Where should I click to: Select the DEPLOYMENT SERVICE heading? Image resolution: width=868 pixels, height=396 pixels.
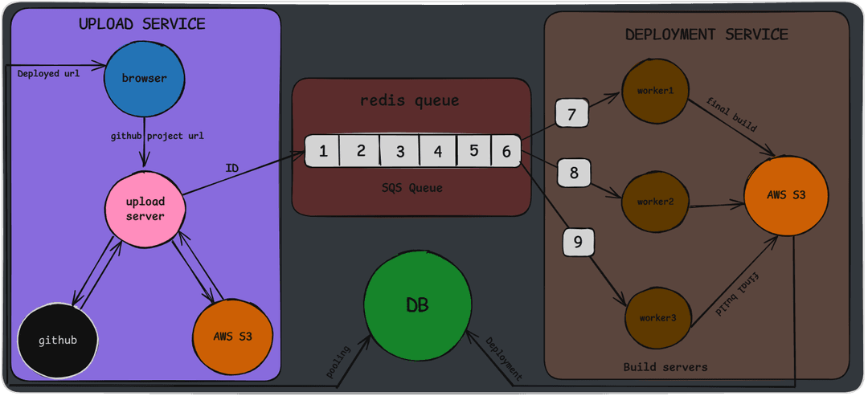coord(706,35)
